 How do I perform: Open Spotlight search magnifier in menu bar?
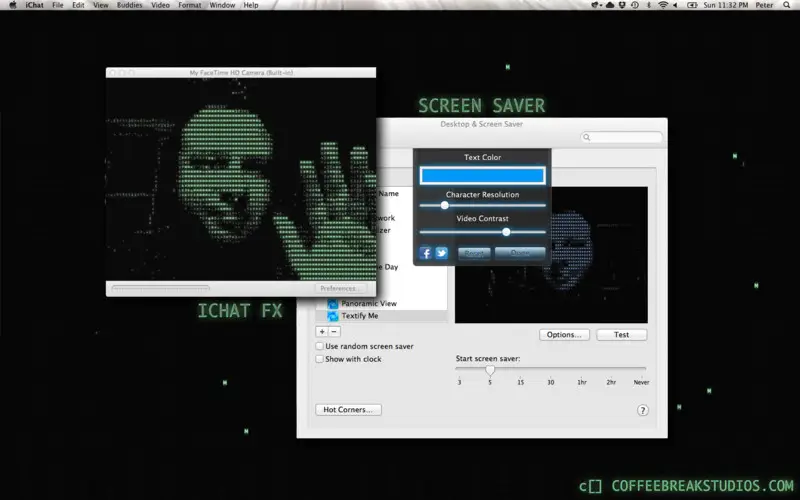pos(786,5)
